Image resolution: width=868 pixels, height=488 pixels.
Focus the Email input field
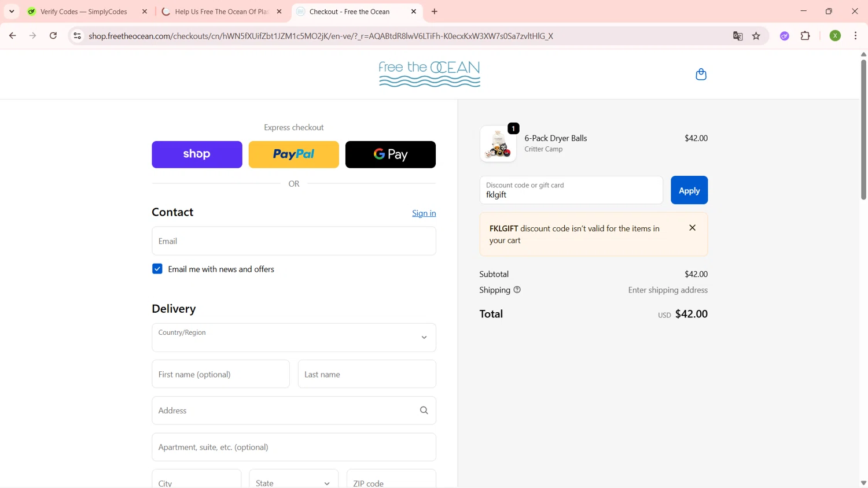click(294, 241)
